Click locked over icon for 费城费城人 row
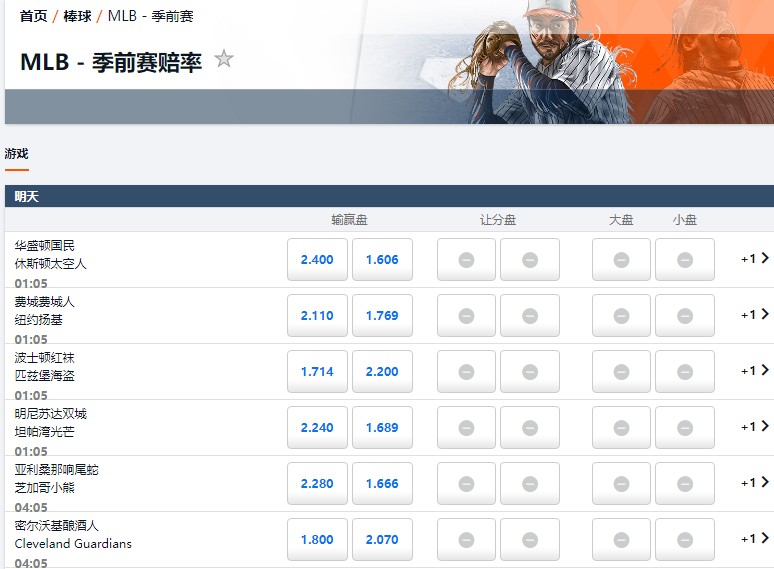The height and width of the screenshot is (569, 774). coord(621,316)
